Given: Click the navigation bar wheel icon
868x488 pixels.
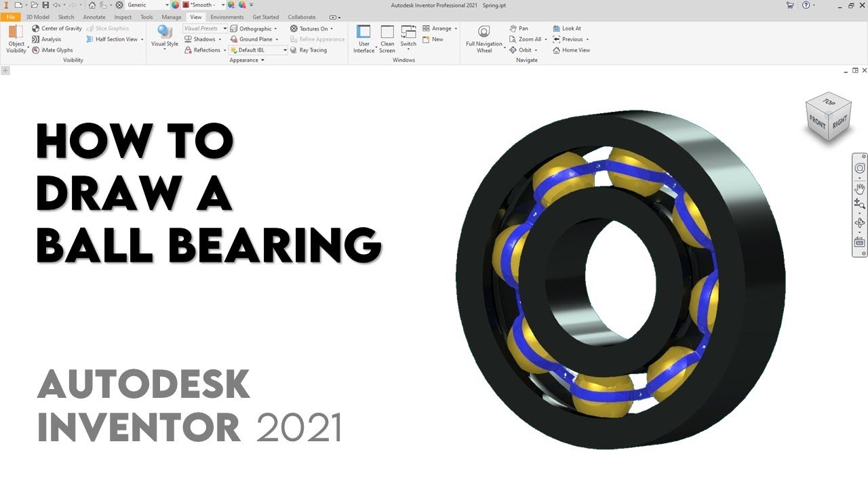Looking at the screenshot, I should (x=860, y=168).
